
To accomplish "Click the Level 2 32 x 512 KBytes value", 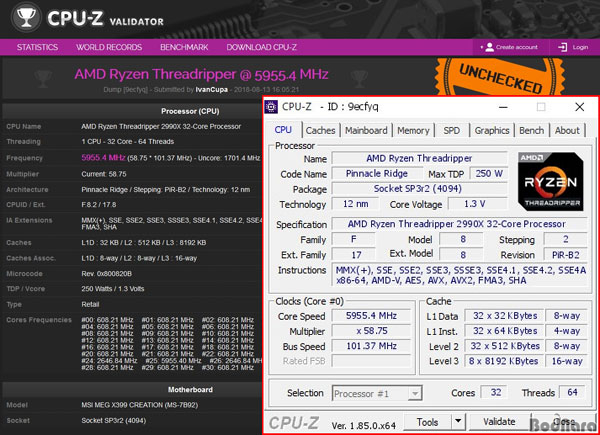I will pos(504,346).
